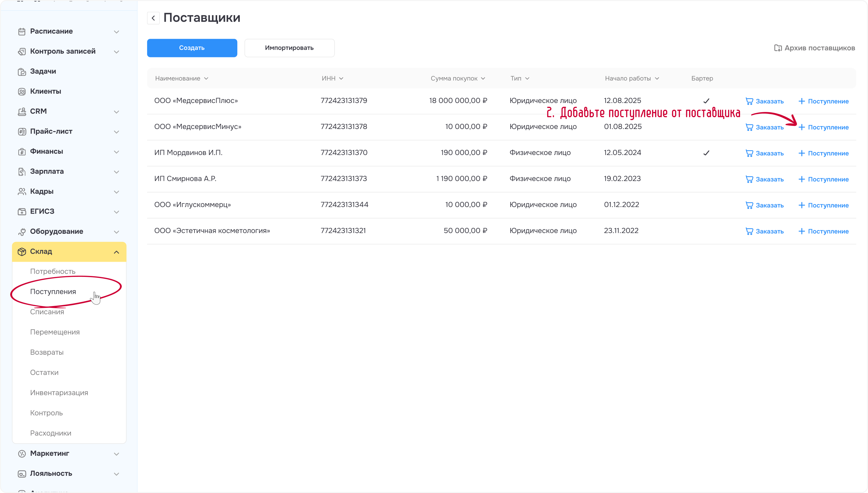Viewport: 868px width, 493px height.
Task: Click the Финансы sidebar icon
Action: coord(22,151)
